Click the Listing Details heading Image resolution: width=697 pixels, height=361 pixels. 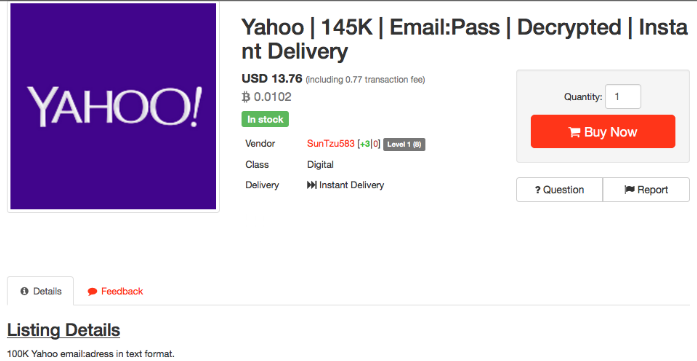[x=64, y=330]
